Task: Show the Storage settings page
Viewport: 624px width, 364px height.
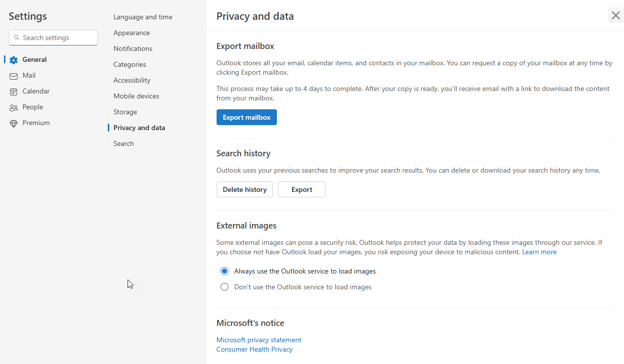Action: point(125,112)
